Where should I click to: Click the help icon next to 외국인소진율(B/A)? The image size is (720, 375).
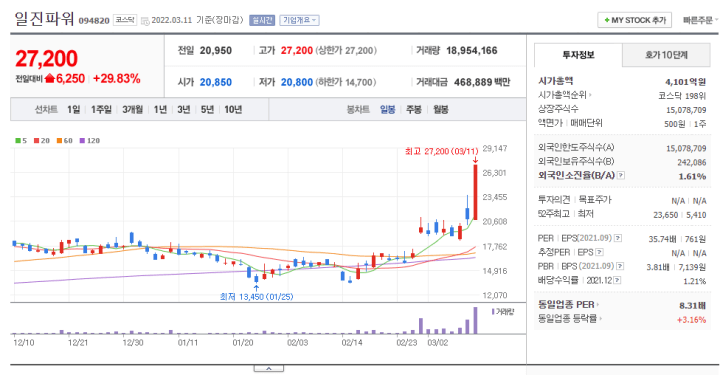(621, 175)
